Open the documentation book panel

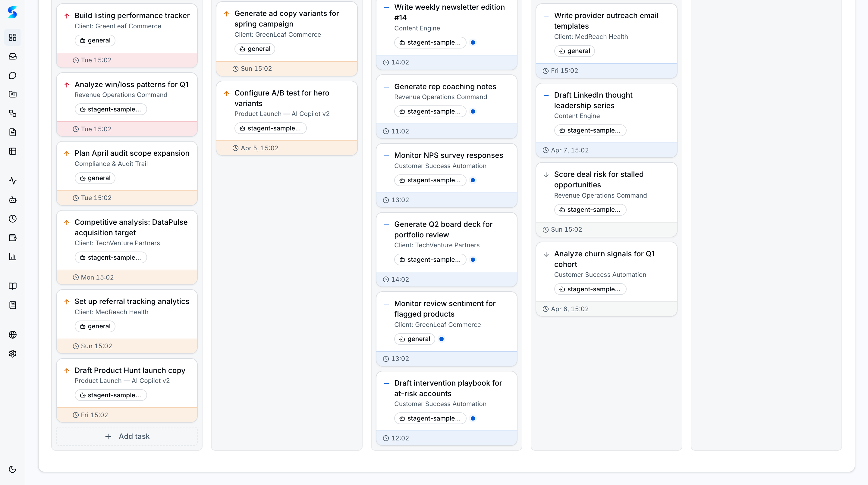pyautogui.click(x=13, y=286)
